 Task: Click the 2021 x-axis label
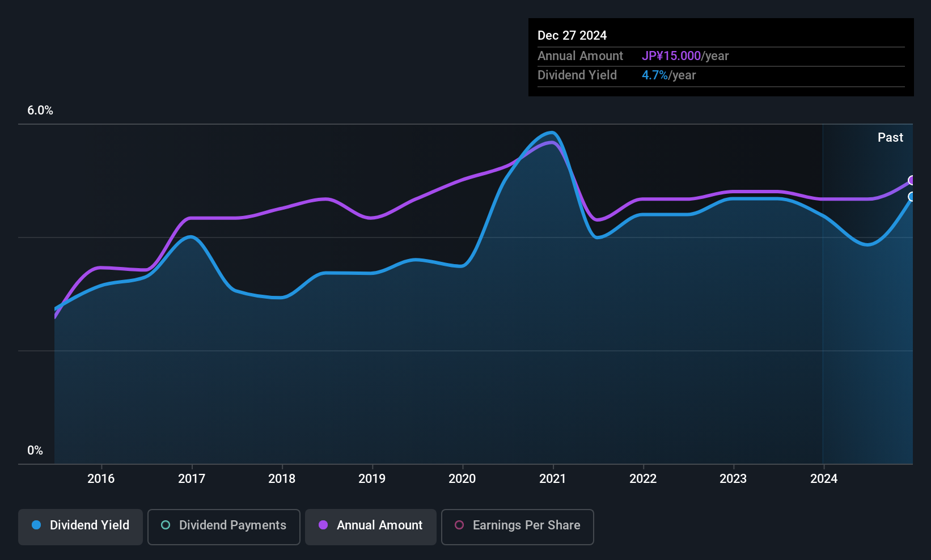pos(553,478)
